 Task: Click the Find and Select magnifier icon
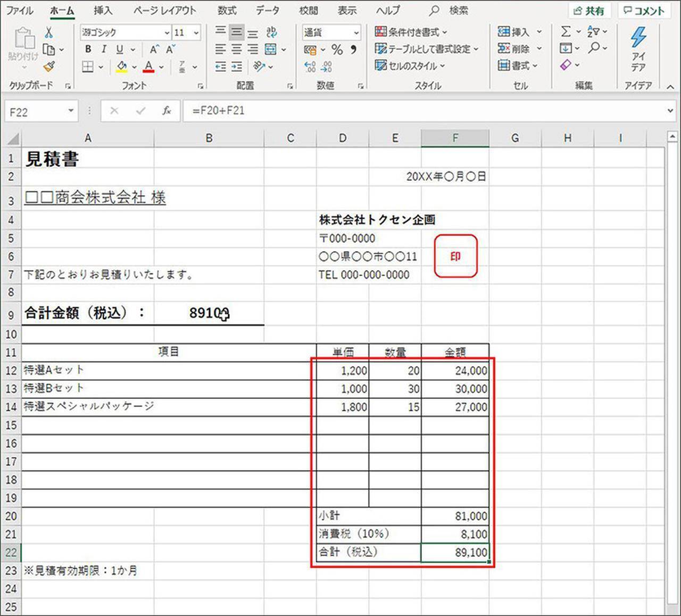594,48
